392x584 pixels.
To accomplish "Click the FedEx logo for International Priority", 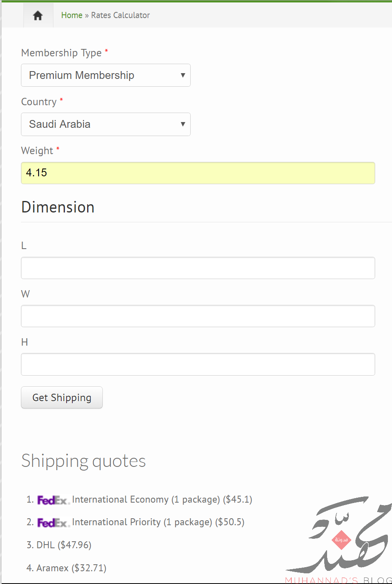I will tap(53, 523).
